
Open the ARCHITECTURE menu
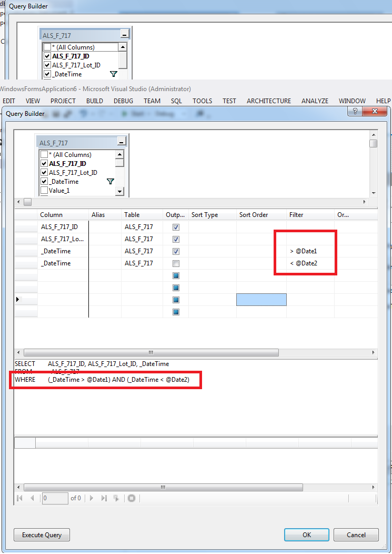click(269, 101)
